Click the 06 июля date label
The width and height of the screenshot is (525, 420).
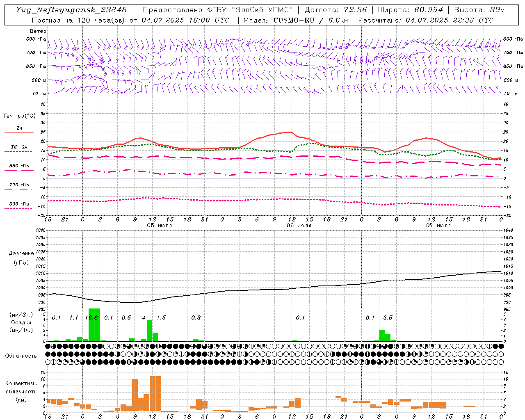[x=299, y=226]
